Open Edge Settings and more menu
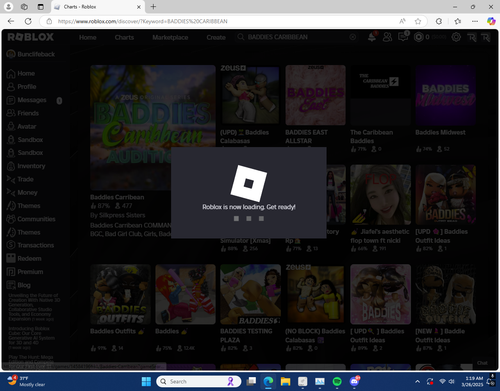Viewport: 500px width, 391px height. (475, 21)
